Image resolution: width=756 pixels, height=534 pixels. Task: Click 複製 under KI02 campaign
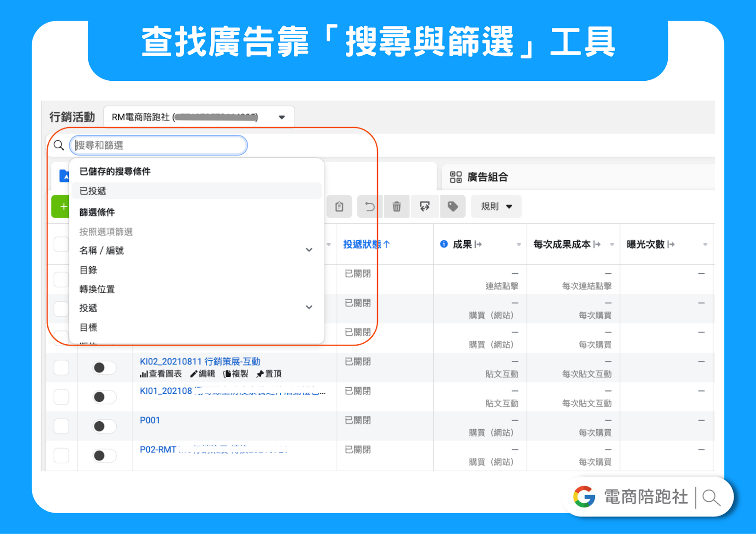pyautogui.click(x=236, y=374)
